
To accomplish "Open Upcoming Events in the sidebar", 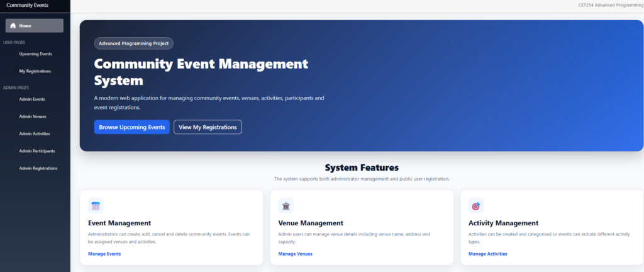I will point(35,54).
